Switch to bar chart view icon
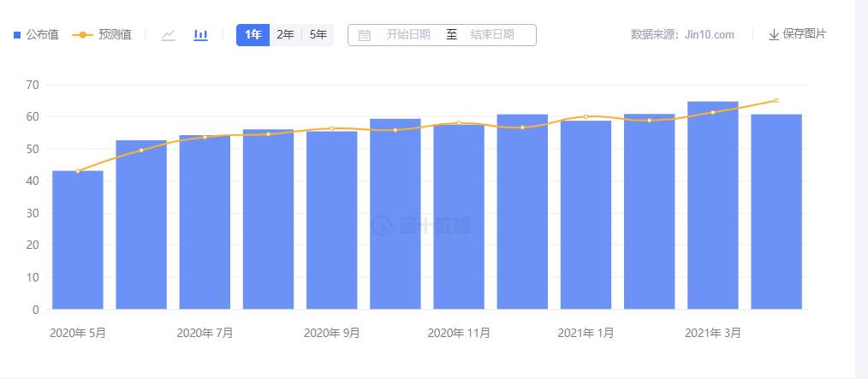The image size is (868, 379). pos(200,35)
